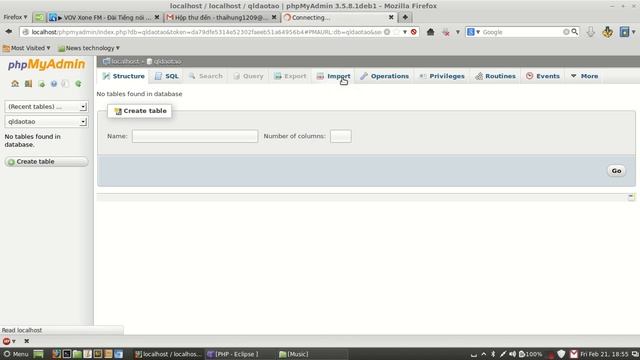Click the Bluetooth icon in system tray
Viewport: 640px width, 360px height.
point(493,354)
